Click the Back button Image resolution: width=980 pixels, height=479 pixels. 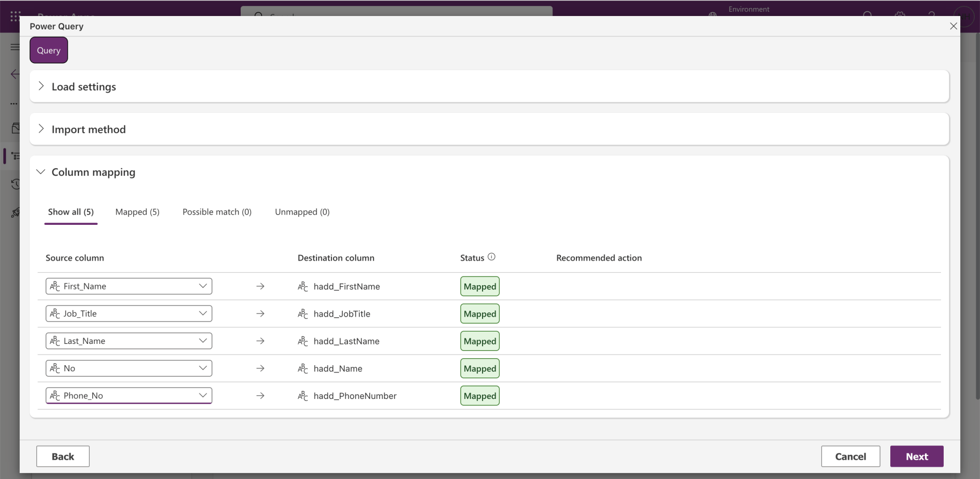[63, 457]
